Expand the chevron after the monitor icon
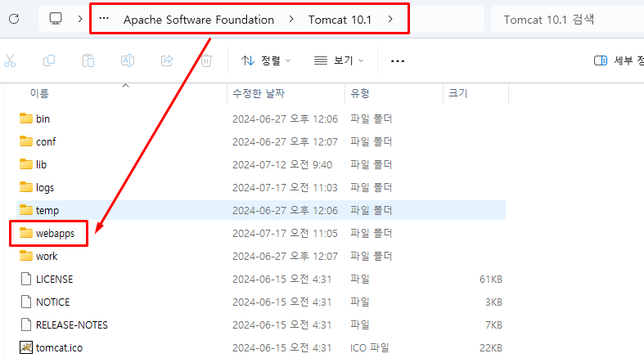This screenshot has height=358, width=644. point(80,19)
